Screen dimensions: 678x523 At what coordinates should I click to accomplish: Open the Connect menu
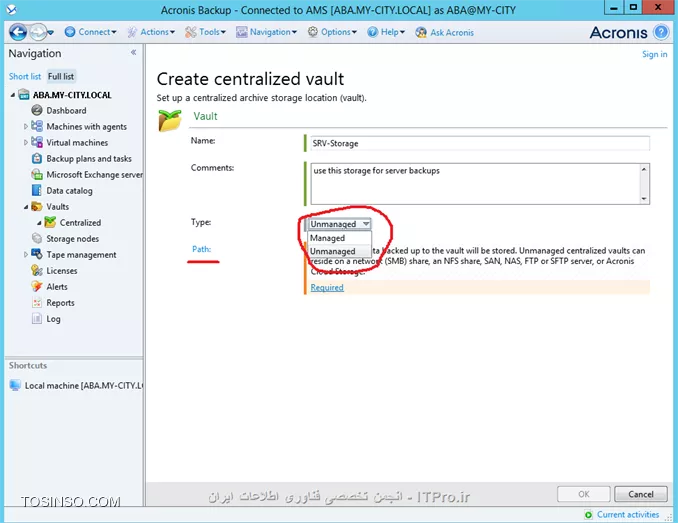click(x=90, y=32)
